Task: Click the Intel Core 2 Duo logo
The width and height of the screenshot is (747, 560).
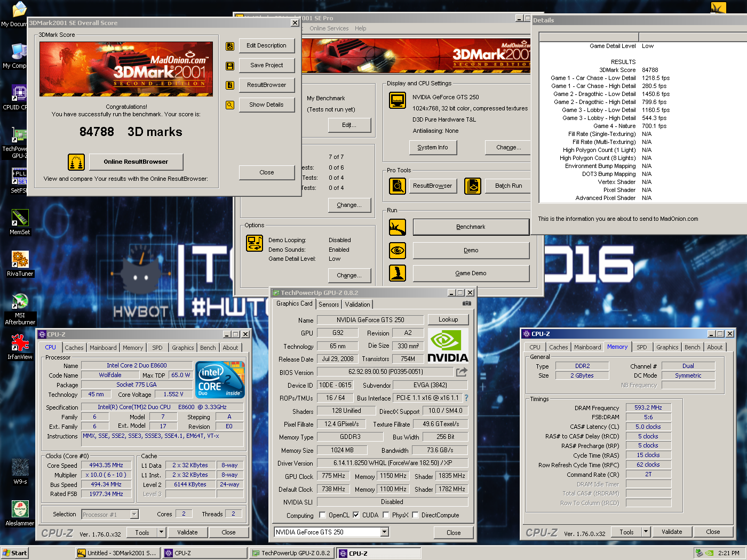Action: pyautogui.click(x=220, y=379)
